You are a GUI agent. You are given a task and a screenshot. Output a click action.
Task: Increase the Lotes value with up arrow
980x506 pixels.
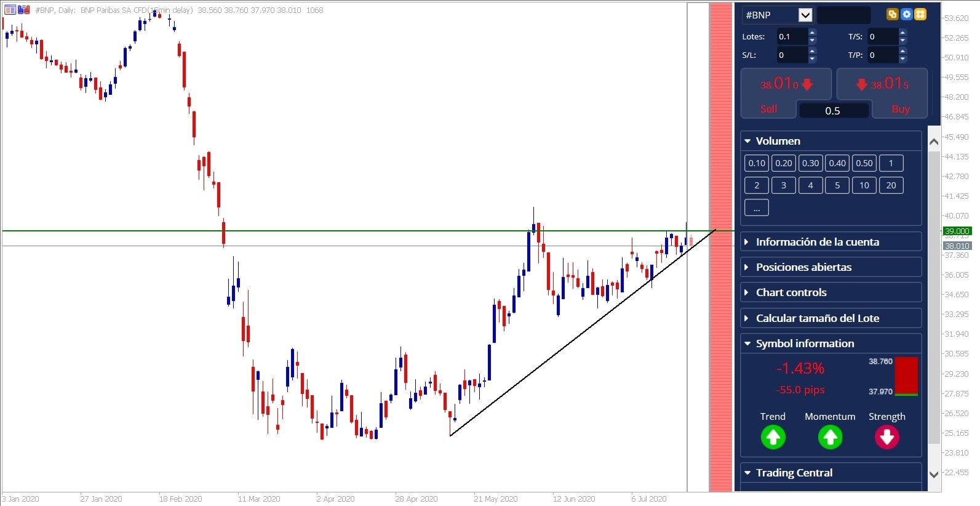[812, 33]
